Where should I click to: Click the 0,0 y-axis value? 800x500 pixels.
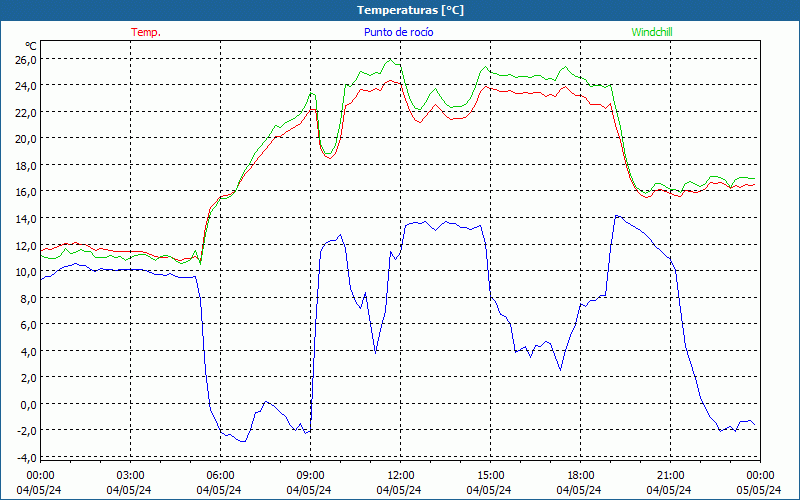[29, 405]
